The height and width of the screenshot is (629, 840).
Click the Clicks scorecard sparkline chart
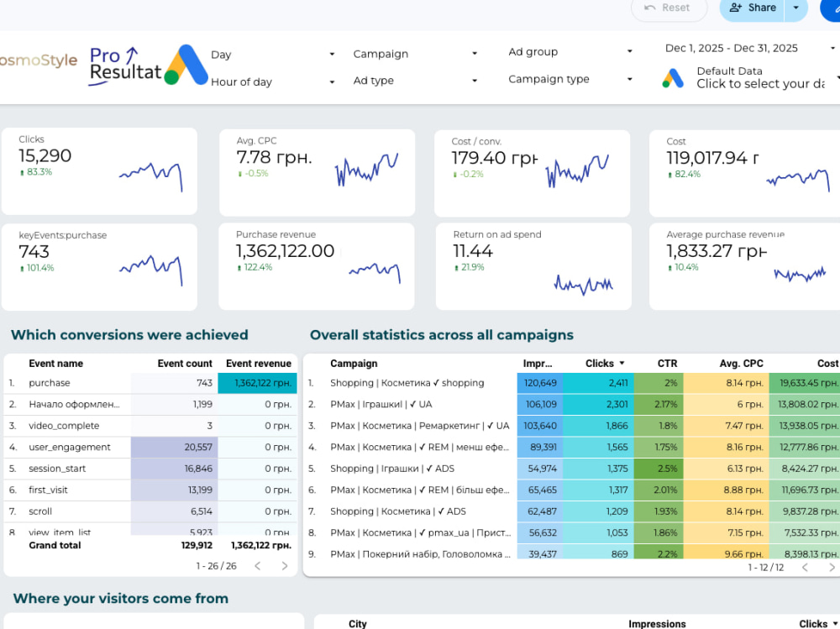click(x=151, y=176)
